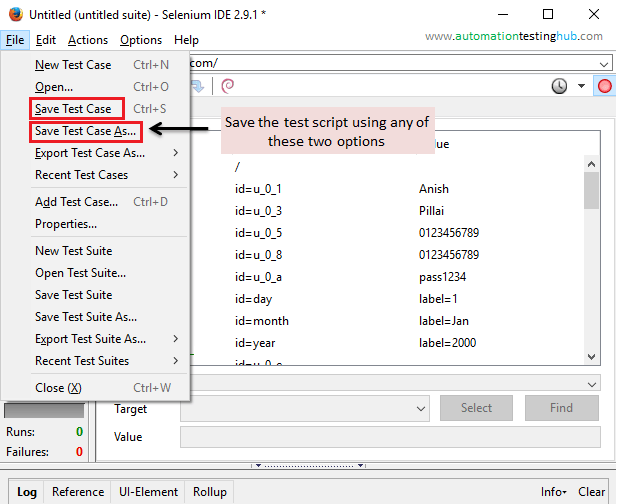Image resolution: width=617 pixels, height=504 pixels.
Task: Click the Find button
Action: click(562, 408)
